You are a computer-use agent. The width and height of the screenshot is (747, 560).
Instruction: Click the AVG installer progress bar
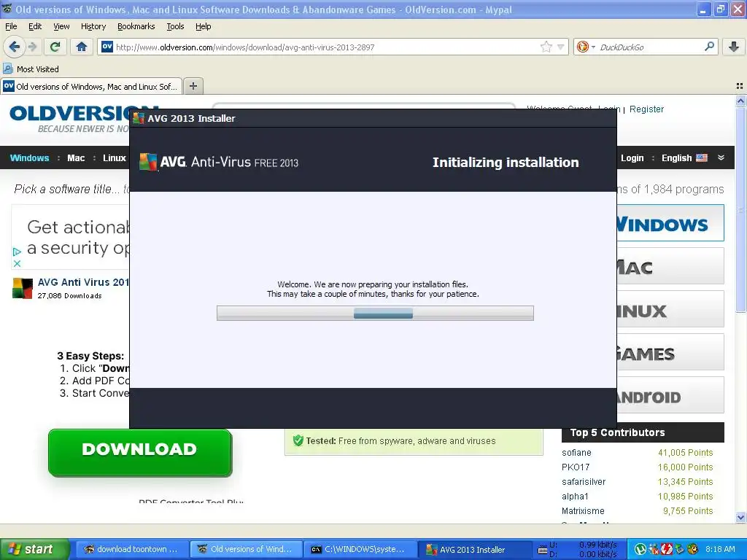[x=376, y=314]
